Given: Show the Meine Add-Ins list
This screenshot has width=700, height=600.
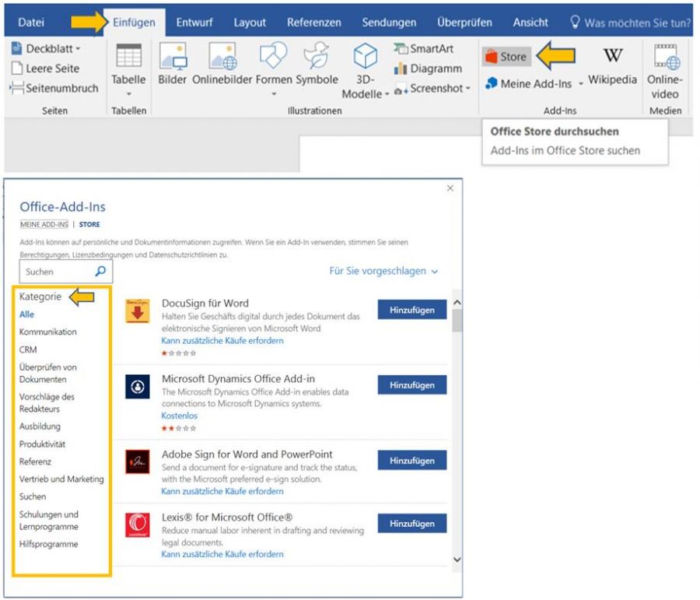Looking at the screenshot, I should pyautogui.click(x=529, y=84).
